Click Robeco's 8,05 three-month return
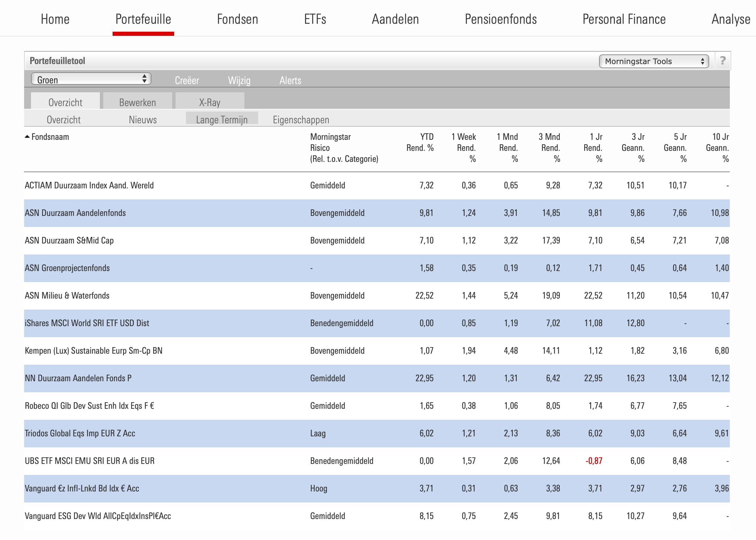This screenshot has width=756, height=540. [x=553, y=406]
